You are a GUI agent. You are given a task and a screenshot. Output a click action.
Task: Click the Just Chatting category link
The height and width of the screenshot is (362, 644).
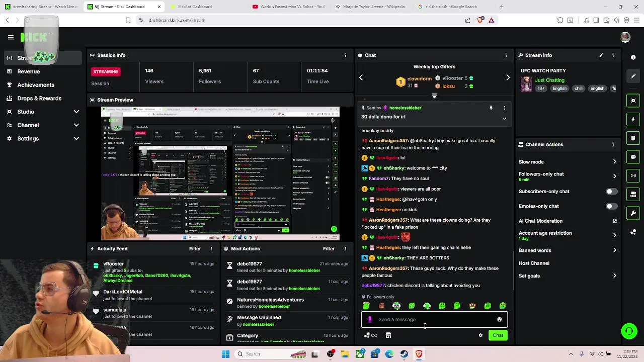point(550,80)
